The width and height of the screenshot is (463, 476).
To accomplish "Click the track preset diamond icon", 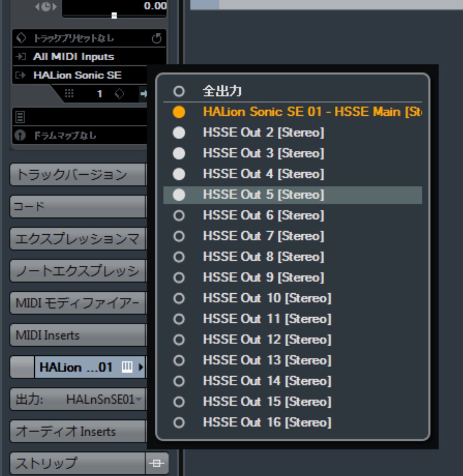I will pos(21,38).
